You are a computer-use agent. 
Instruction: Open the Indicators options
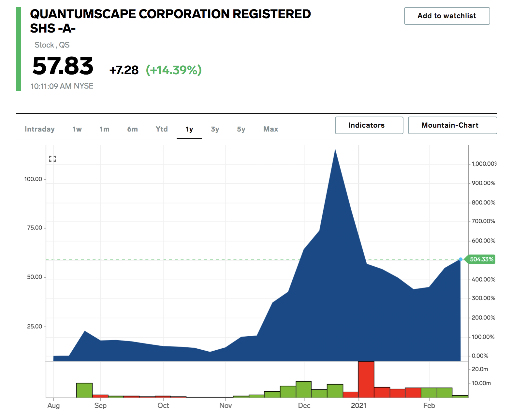tap(369, 125)
